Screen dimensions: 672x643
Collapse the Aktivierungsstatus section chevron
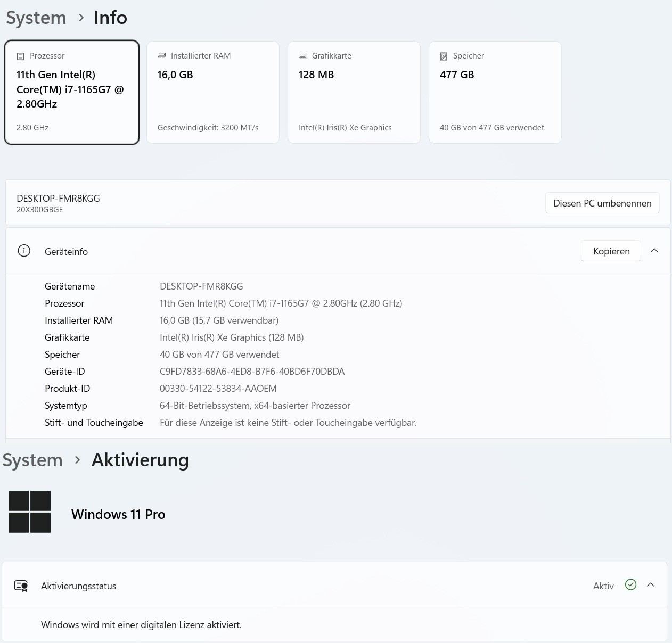click(x=650, y=585)
